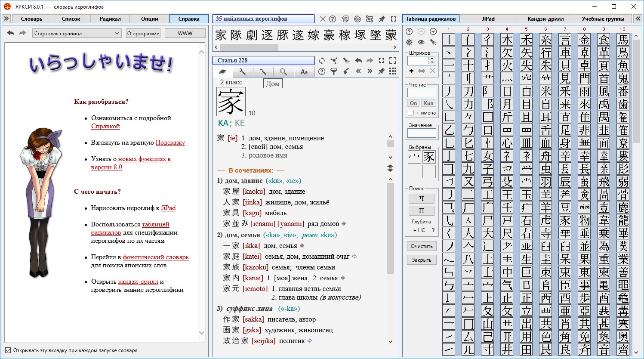Viewport: 644px width, 359px height.
Task: Collapse the right panel with double-chevron
Action: click(x=638, y=19)
